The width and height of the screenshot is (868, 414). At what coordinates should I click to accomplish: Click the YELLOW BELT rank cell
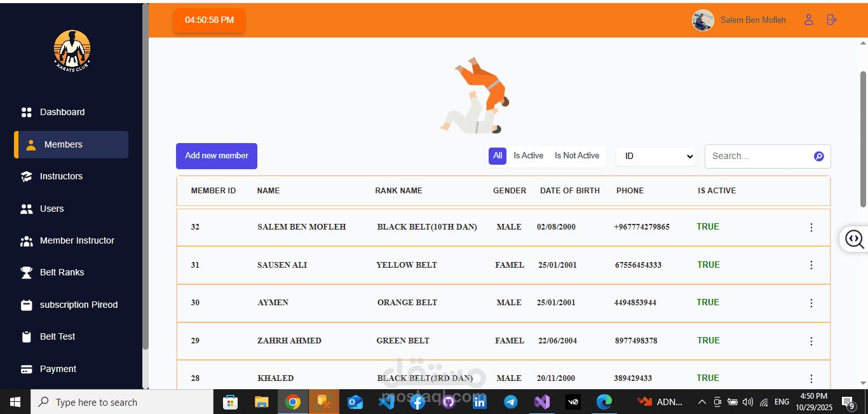tap(407, 265)
